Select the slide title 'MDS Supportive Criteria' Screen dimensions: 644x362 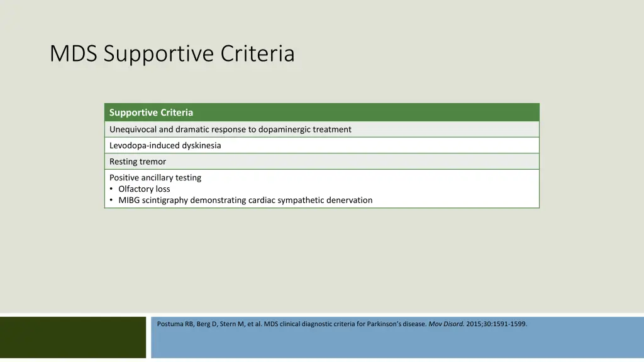click(172, 53)
